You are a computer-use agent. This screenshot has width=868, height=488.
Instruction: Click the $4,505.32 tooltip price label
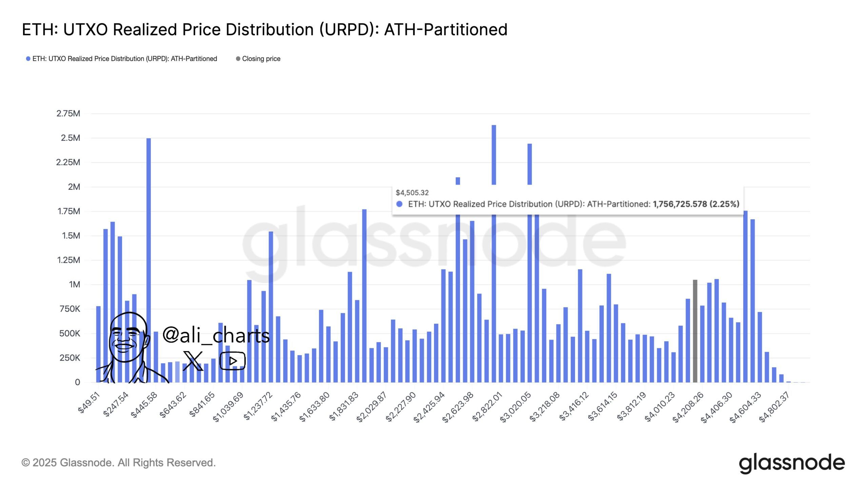412,192
